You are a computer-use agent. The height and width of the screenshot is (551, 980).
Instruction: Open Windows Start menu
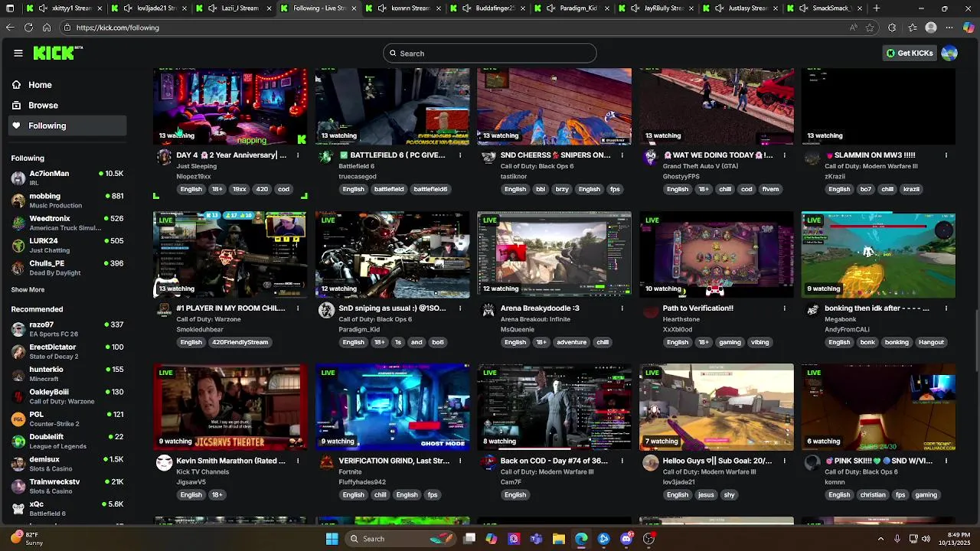332,539
